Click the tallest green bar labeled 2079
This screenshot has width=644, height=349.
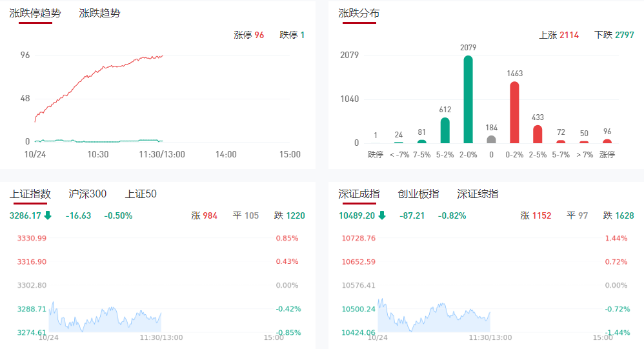tap(468, 99)
